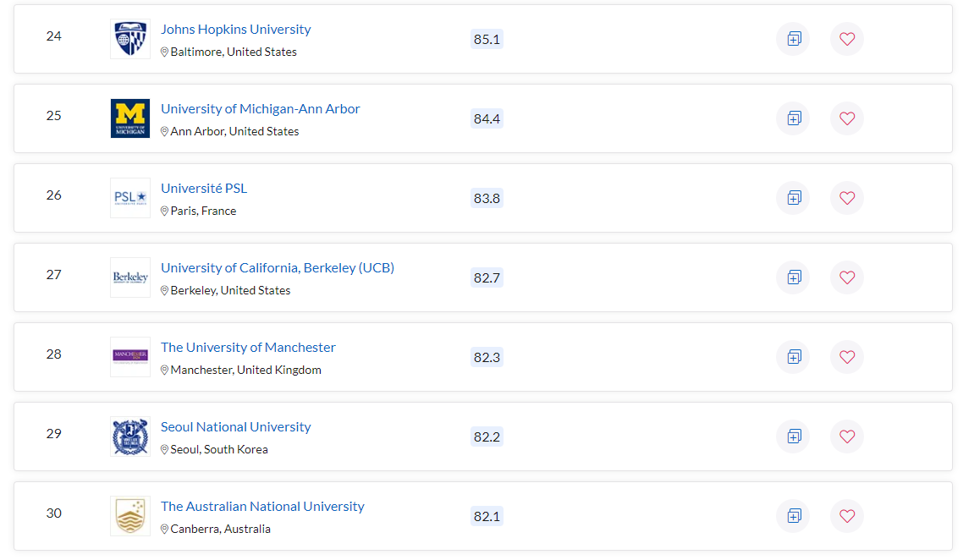Favorite Johns Hopkins University with heart icon
The width and height of the screenshot is (963, 560).
(847, 39)
